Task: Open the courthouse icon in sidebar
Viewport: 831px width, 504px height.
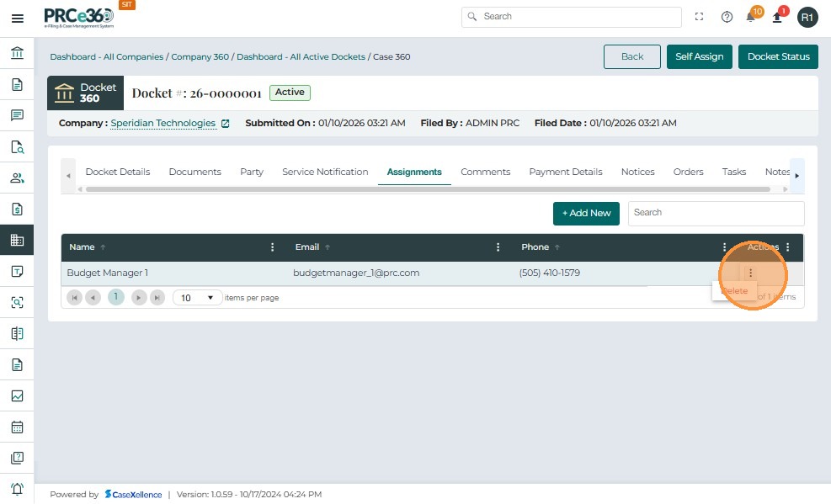Action: point(17,53)
